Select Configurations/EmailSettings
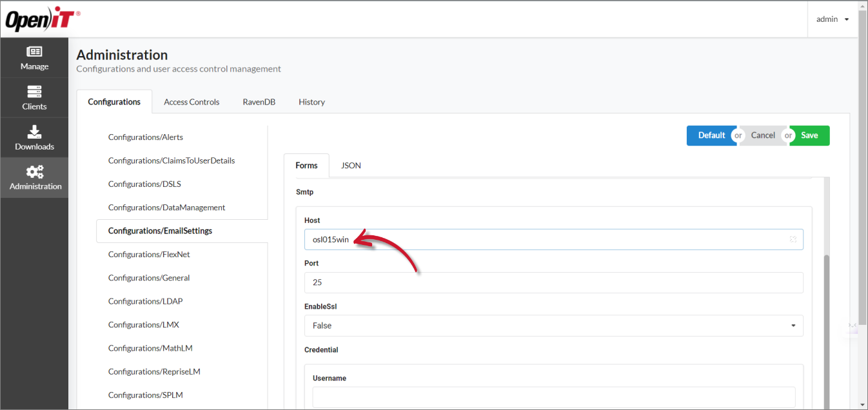 (182, 231)
